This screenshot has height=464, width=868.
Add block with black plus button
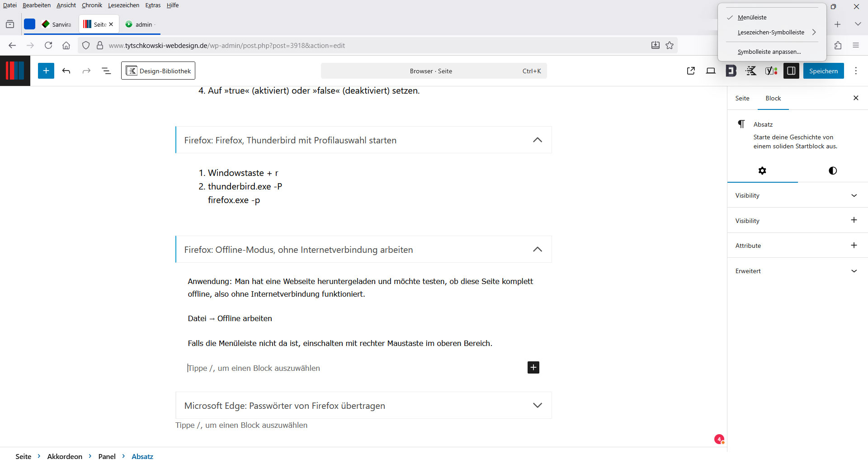pos(533,368)
